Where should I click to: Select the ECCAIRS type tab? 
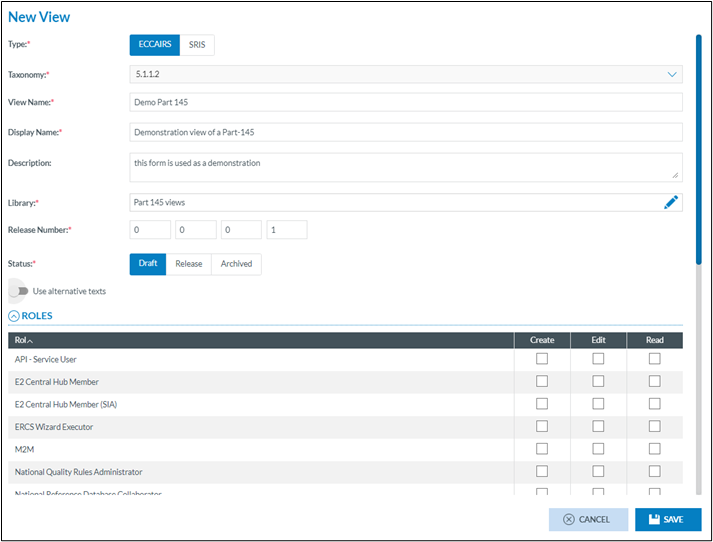pos(155,44)
